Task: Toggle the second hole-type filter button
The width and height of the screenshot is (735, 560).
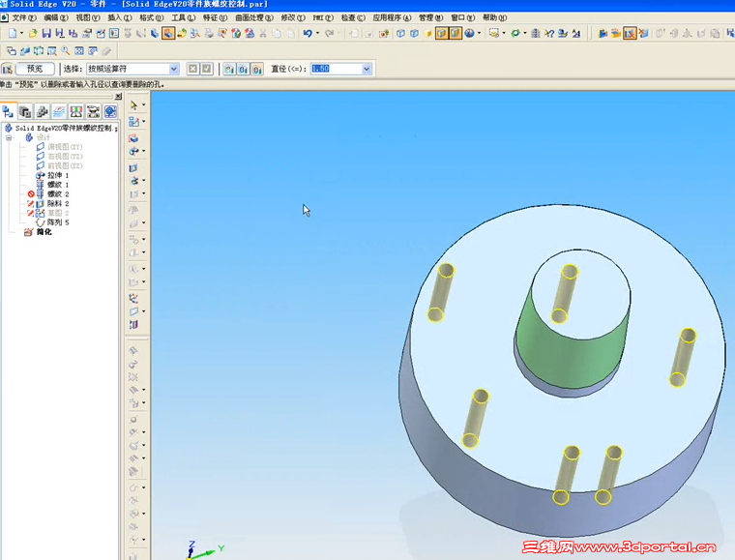Action: tap(243, 69)
